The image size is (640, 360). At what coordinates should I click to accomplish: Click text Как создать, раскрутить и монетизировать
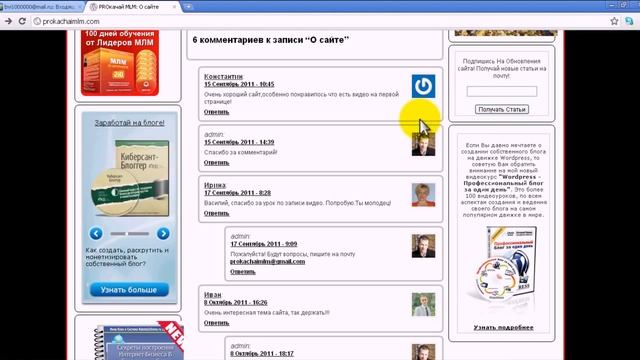click(x=127, y=257)
